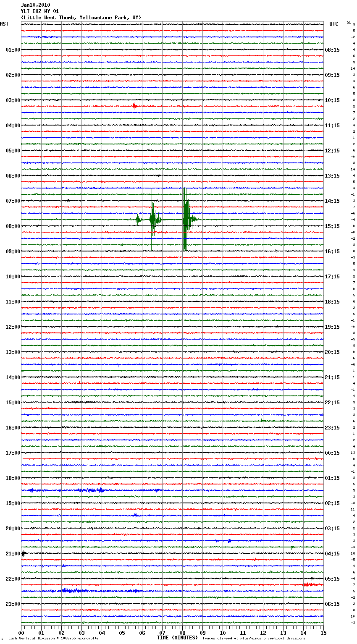Click the 12 minute axis tick label

(263, 633)
